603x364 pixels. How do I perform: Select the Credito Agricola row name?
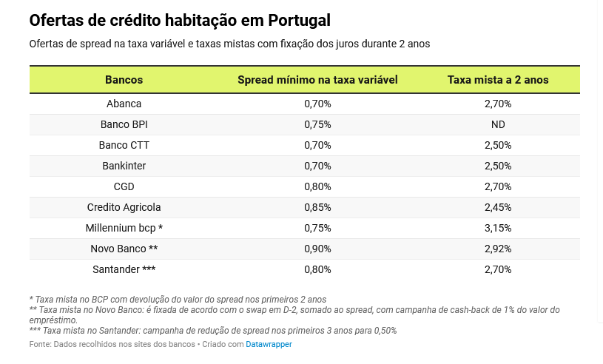click(124, 207)
